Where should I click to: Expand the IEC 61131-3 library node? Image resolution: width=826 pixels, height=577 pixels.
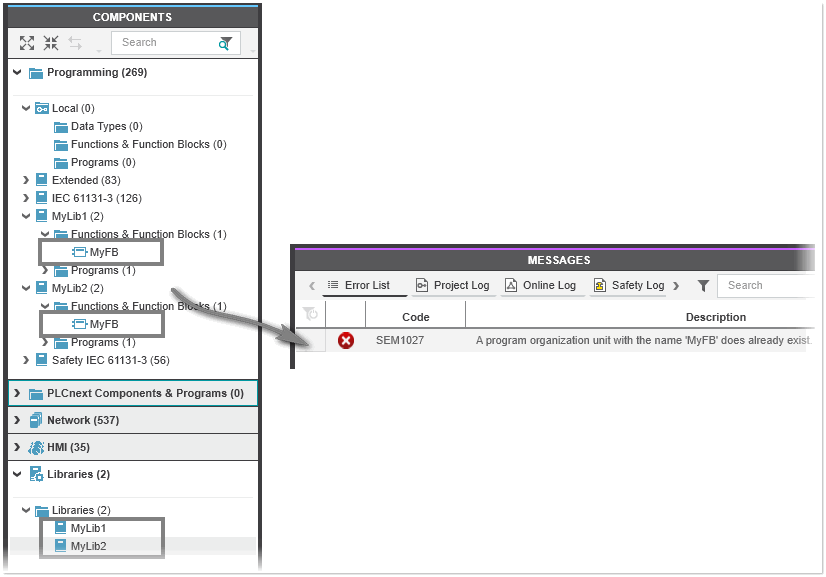click(x=26, y=198)
